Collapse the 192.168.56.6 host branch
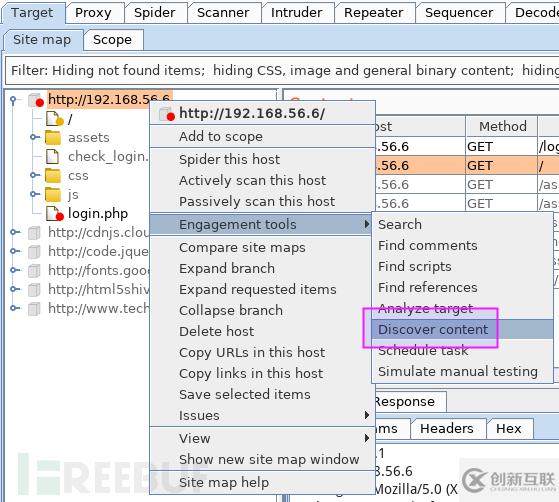Image resolution: width=559 pixels, height=502 pixels. point(13,101)
